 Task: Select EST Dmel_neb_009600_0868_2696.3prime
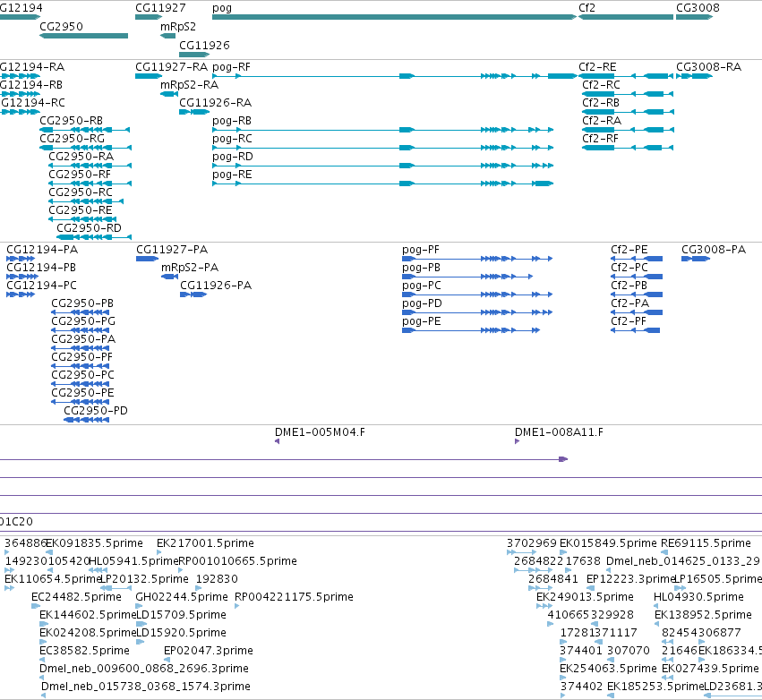tap(42, 678)
